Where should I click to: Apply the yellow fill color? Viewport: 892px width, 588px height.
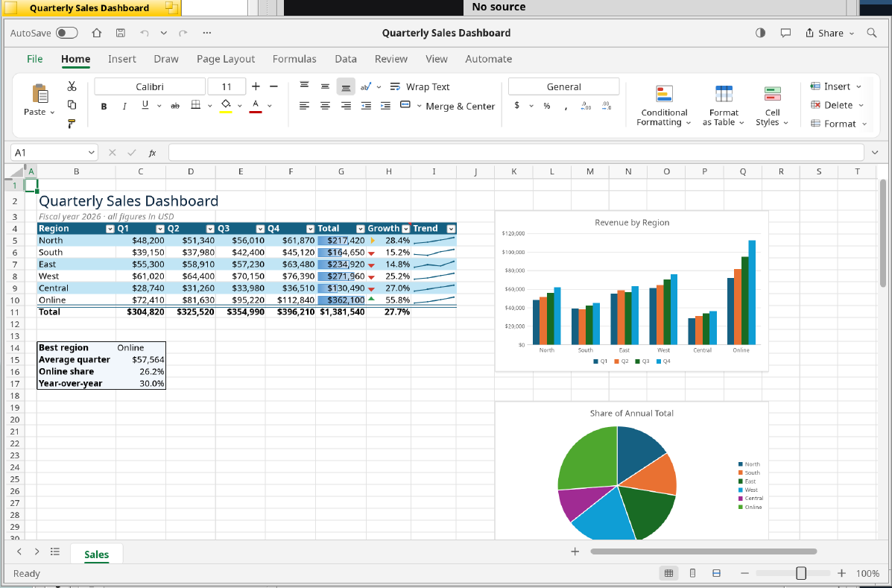click(x=225, y=106)
